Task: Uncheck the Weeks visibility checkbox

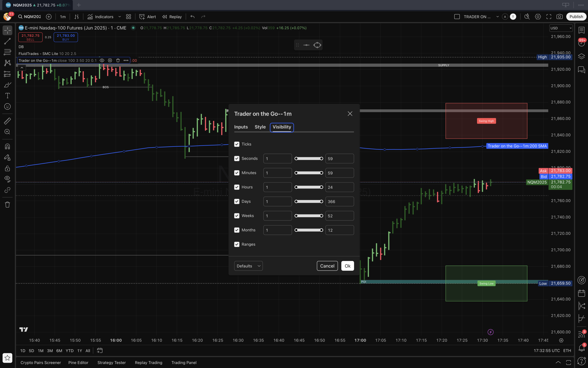Action: tap(237, 216)
